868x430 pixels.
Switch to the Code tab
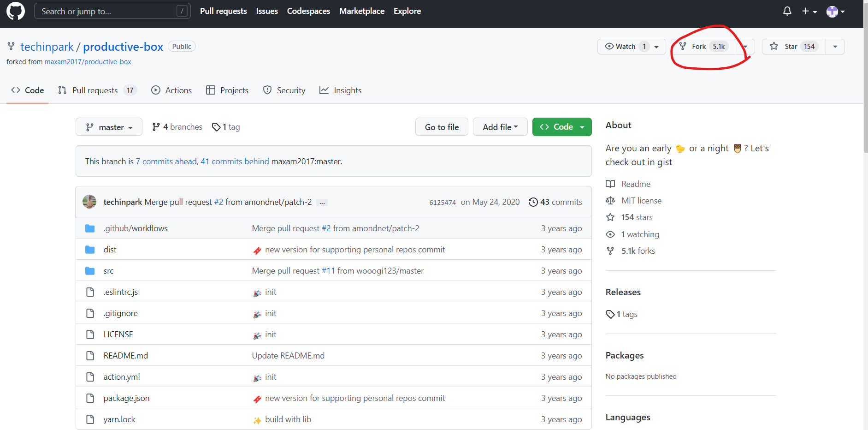28,90
